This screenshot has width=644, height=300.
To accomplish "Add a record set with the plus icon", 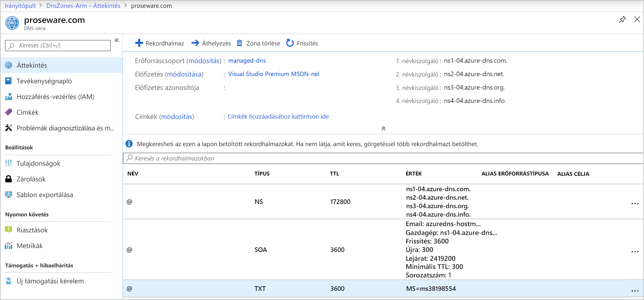I will (139, 43).
